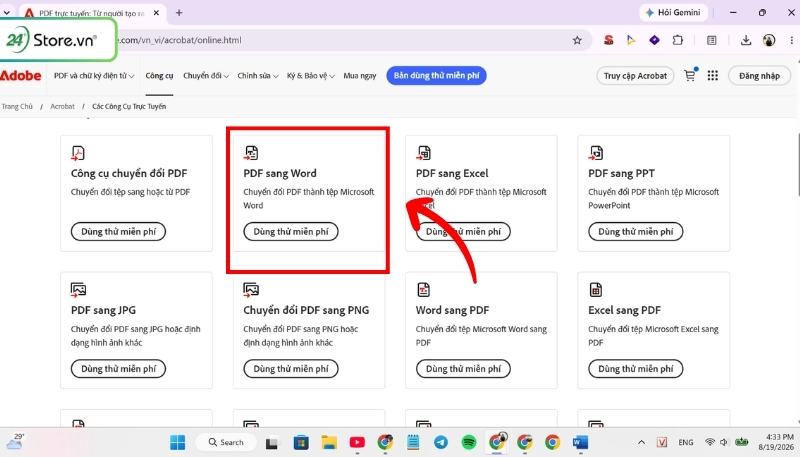Click Dùng thử miễn phí under PDF sang PPT
This screenshot has width=800, height=457.
[636, 232]
